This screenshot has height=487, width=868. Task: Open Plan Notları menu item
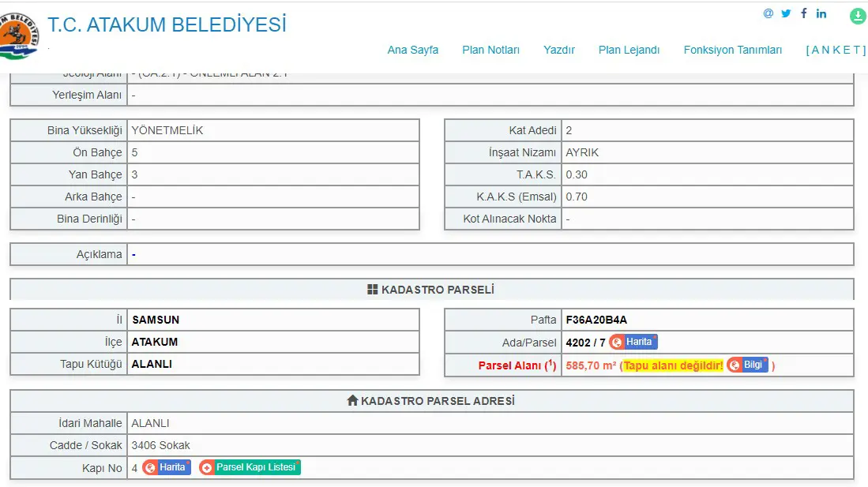pos(491,50)
